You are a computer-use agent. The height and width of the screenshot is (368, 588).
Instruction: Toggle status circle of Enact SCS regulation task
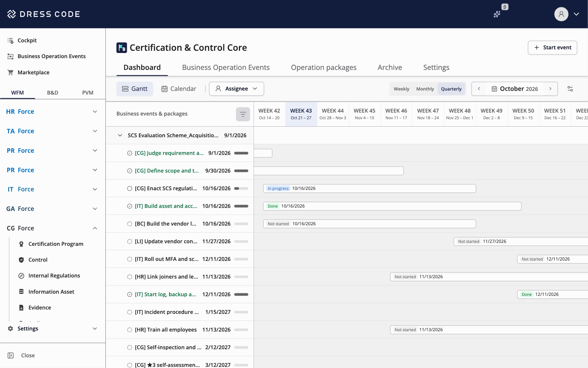(129, 188)
